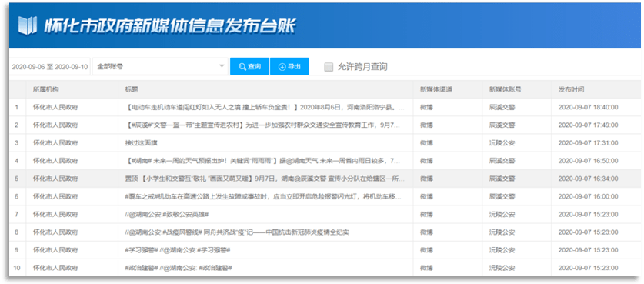Viewport: 644px width, 284px height.
Task: Click 微博 channel cell in row 5
Action: (426, 179)
